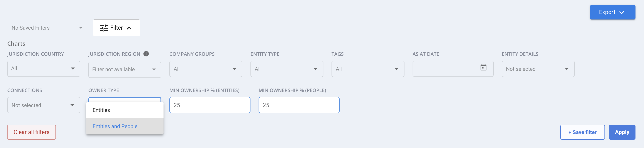Open the No Saved Filters dropdown
This screenshot has height=148, width=644.
pyautogui.click(x=48, y=28)
